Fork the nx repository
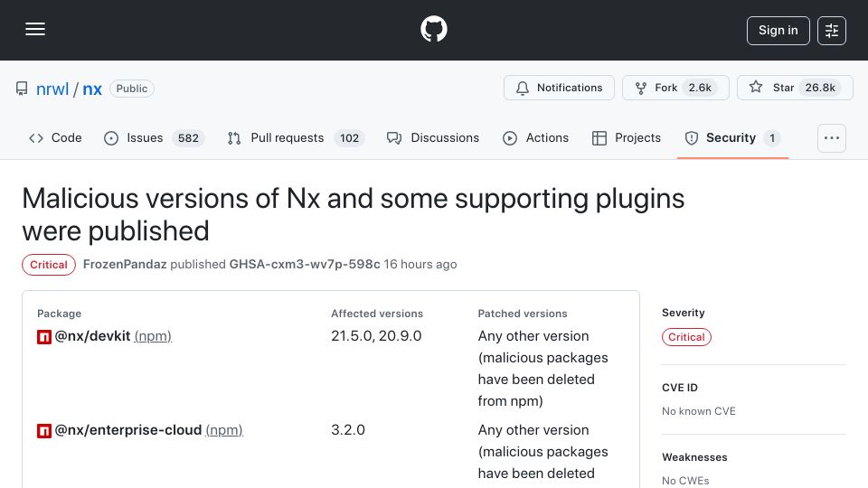 (x=675, y=88)
